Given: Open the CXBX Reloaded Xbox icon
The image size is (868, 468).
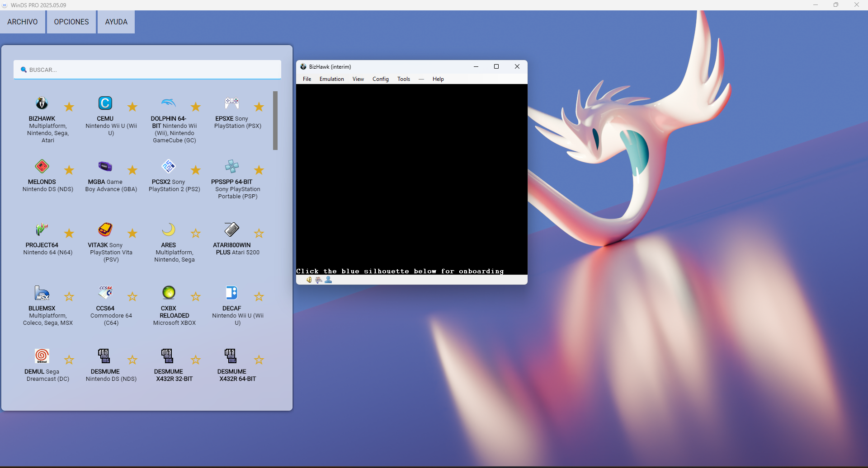Looking at the screenshot, I should (169, 293).
